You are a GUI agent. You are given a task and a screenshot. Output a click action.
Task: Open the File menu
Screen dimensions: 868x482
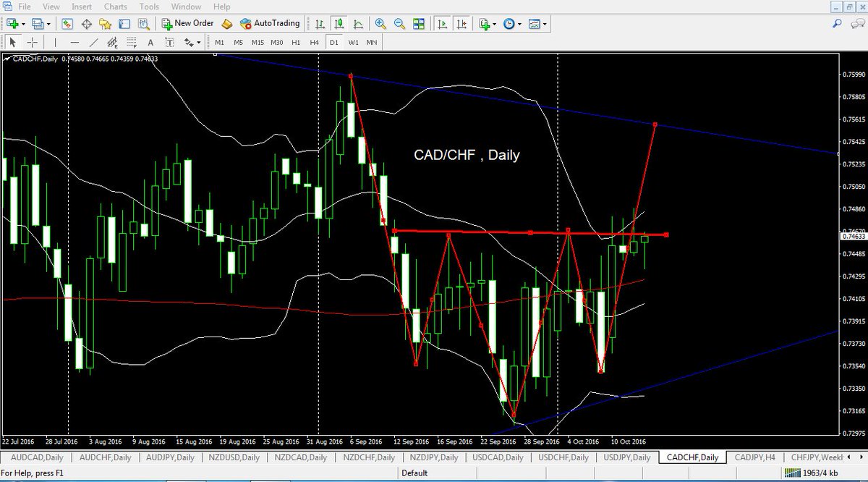[x=24, y=7]
